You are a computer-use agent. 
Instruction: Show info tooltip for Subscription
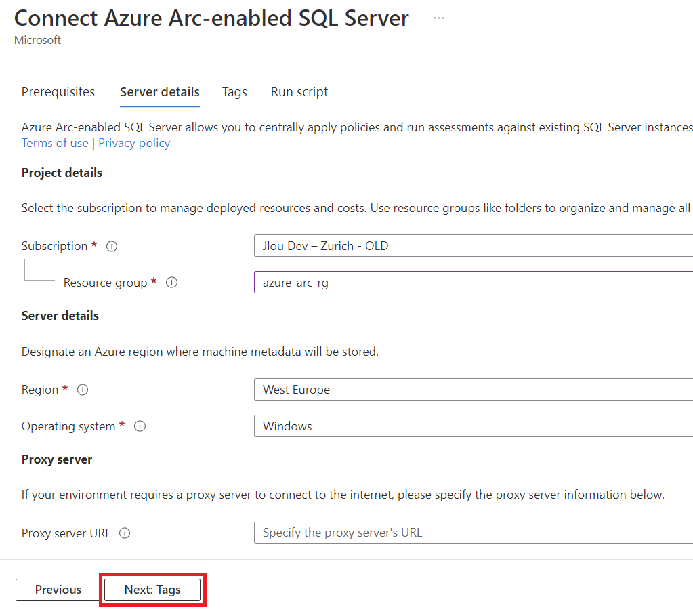112,246
